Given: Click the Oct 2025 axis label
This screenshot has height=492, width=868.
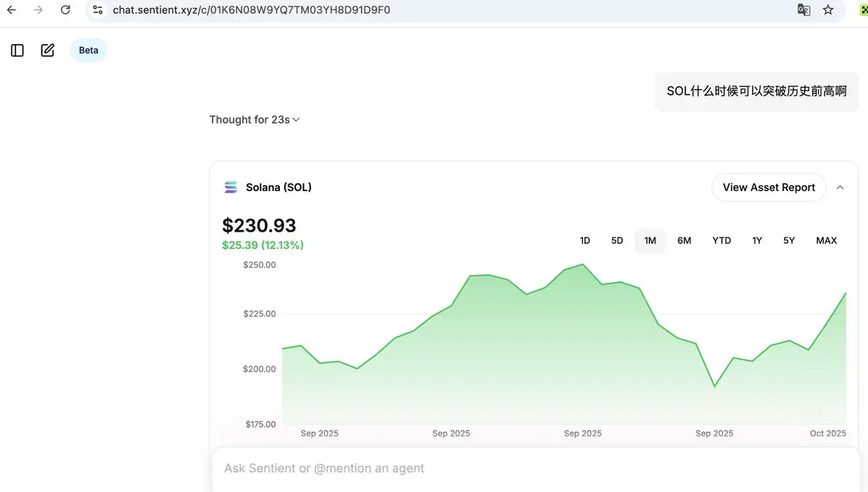Looking at the screenshot, I should [827, 433].
